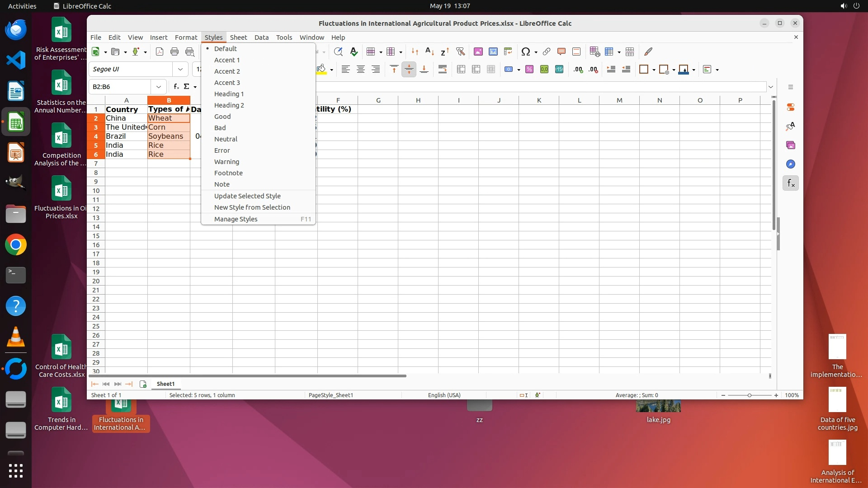Click the Insert Chart icon

(493, 52)
